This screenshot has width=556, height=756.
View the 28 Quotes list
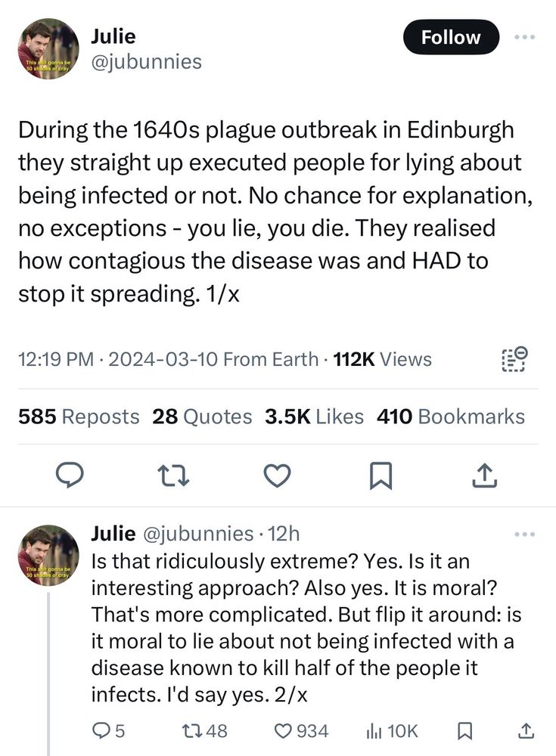click(202, 417)
